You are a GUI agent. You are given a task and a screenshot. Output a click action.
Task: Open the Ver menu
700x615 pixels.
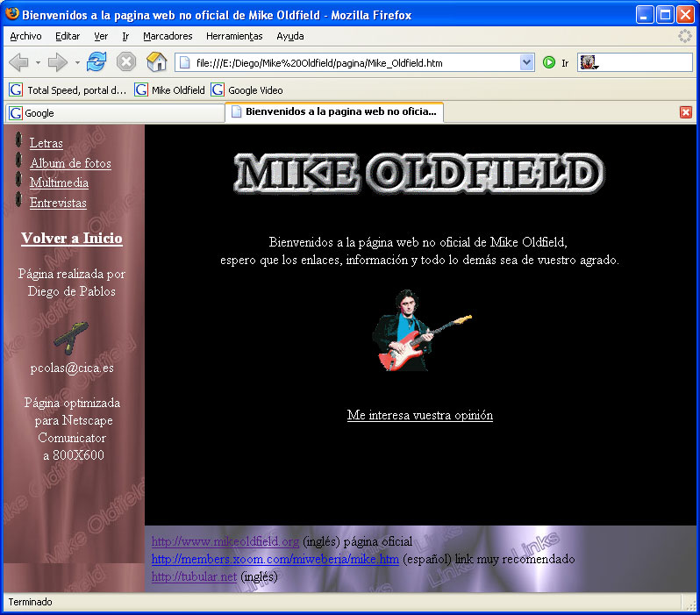[101, 36]
